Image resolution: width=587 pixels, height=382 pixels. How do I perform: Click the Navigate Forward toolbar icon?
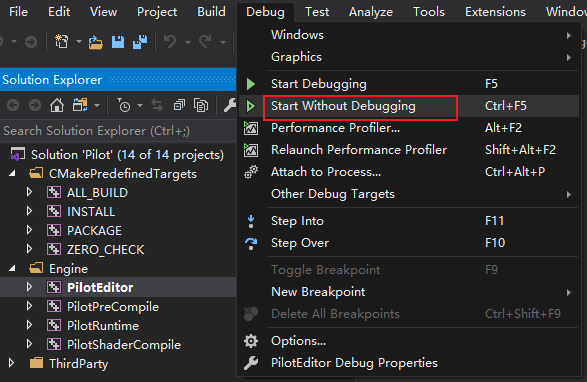(31, 42)
